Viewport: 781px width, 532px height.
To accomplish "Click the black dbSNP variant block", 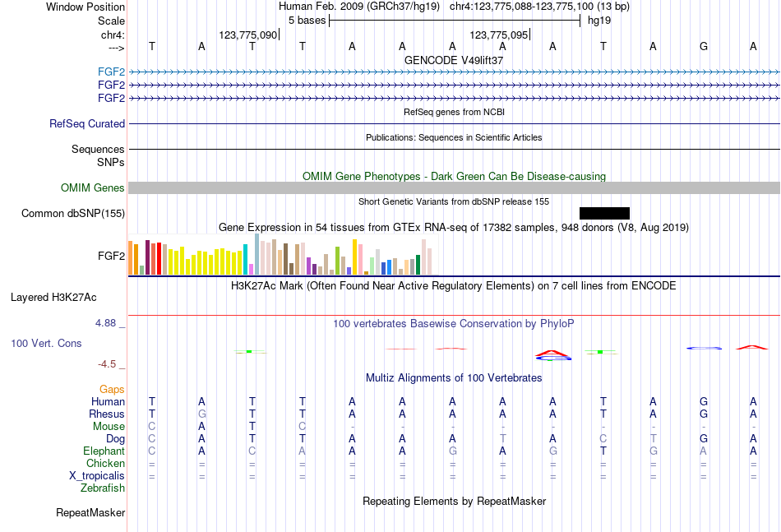I will (604, 213).
